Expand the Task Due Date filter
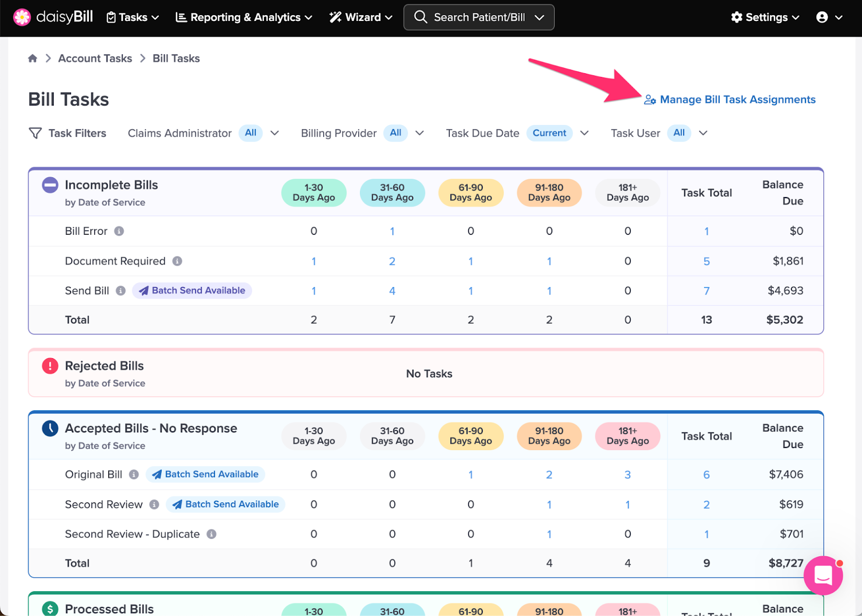 coord(585,133)
